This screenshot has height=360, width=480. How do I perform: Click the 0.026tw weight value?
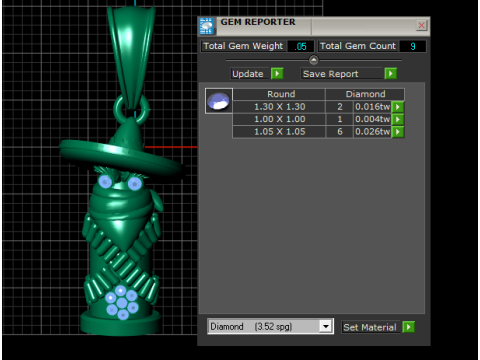pos(372,132)
